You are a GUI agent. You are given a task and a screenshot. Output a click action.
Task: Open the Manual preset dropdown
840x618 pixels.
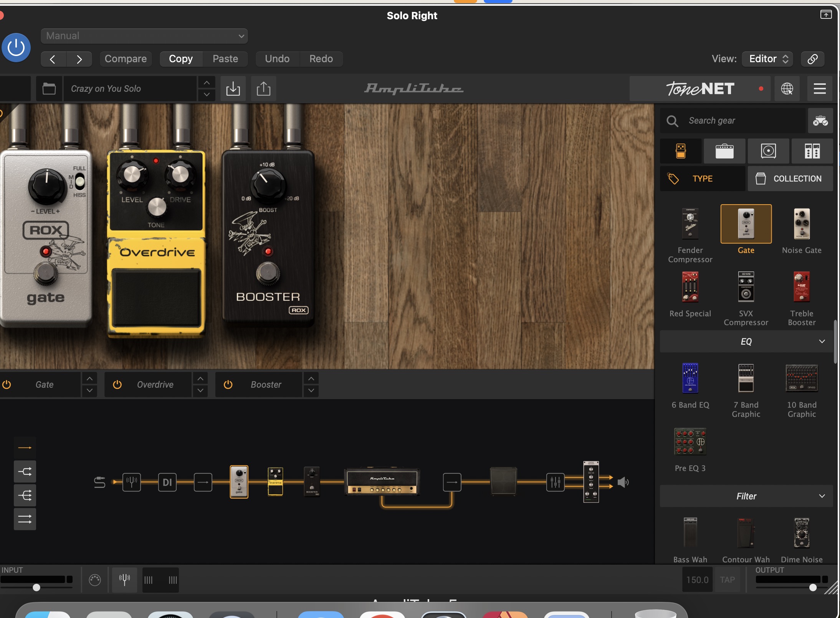click(144, 36)
